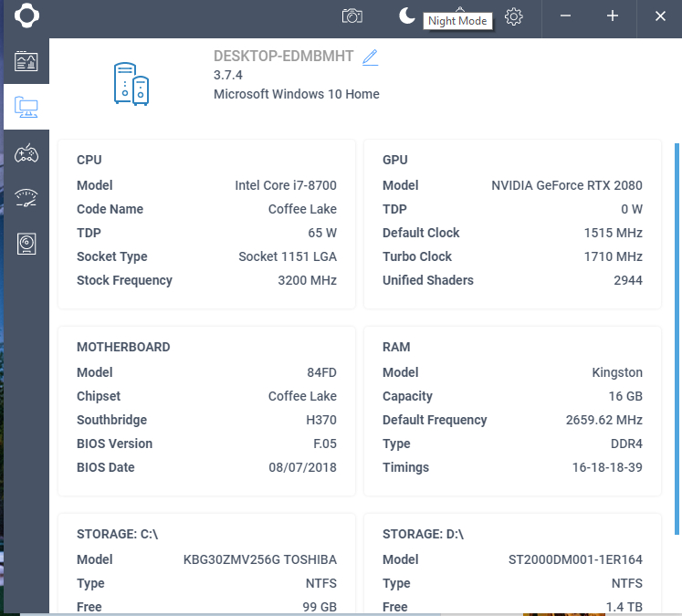Click the DESKTOP-EDMBMHT computer name
Image resolution: width=682 pixels, height=616 pixels.
coord(283,56)
